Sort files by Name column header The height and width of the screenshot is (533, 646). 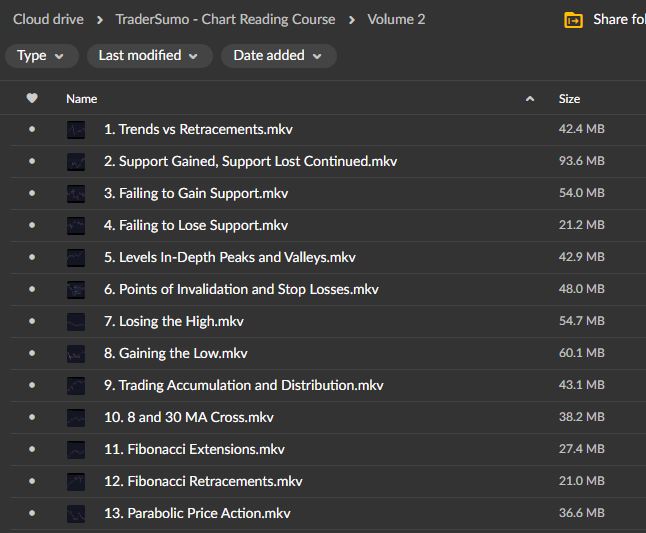82,98
